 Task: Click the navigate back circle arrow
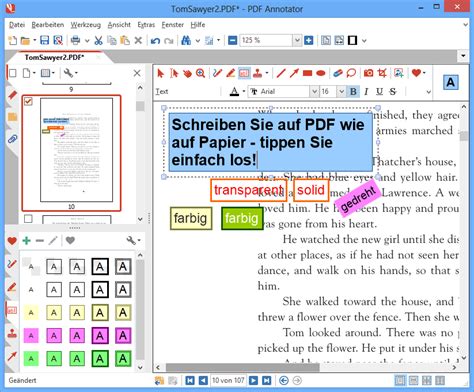[284, 380]
